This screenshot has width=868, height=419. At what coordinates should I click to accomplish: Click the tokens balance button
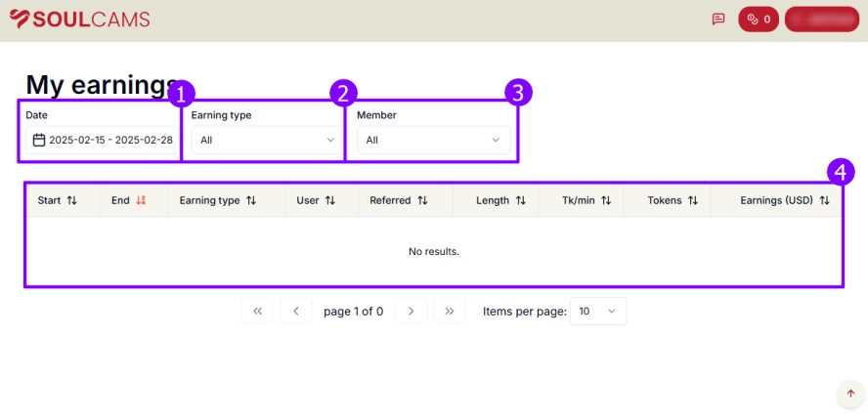pyautogui.click(x=758, y=20)
